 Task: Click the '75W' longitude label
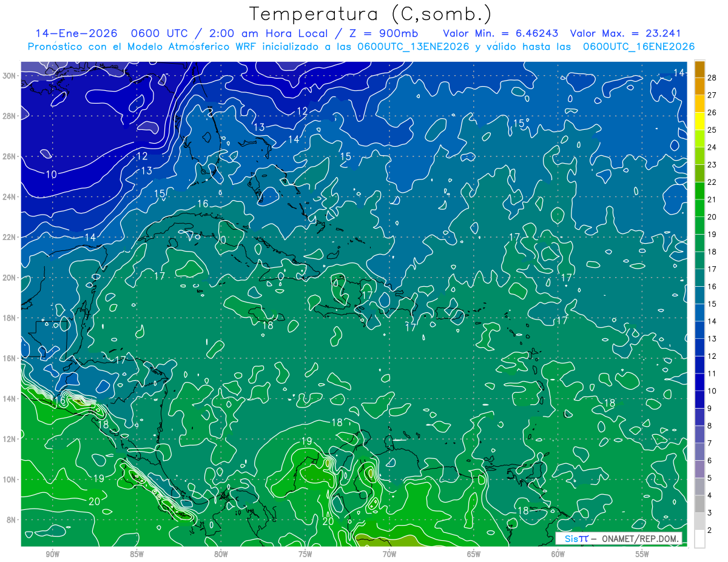coord(305,554)
